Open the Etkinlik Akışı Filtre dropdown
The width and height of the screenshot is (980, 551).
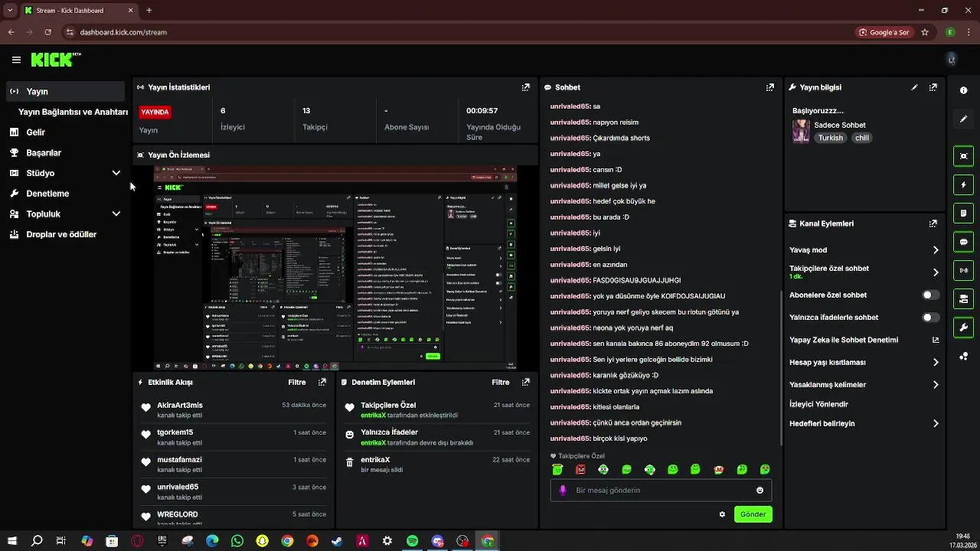[x=296, y=382]
